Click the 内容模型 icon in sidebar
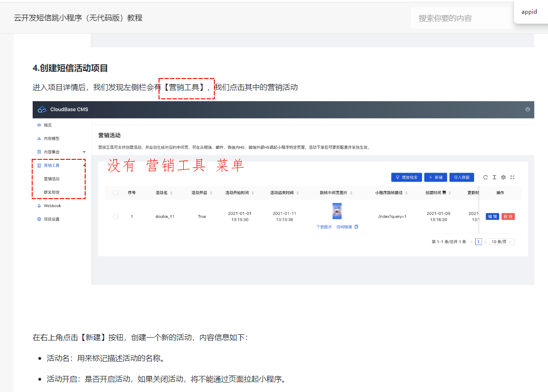The width and height of the screenshot is (548, 392). coord(39,139)
